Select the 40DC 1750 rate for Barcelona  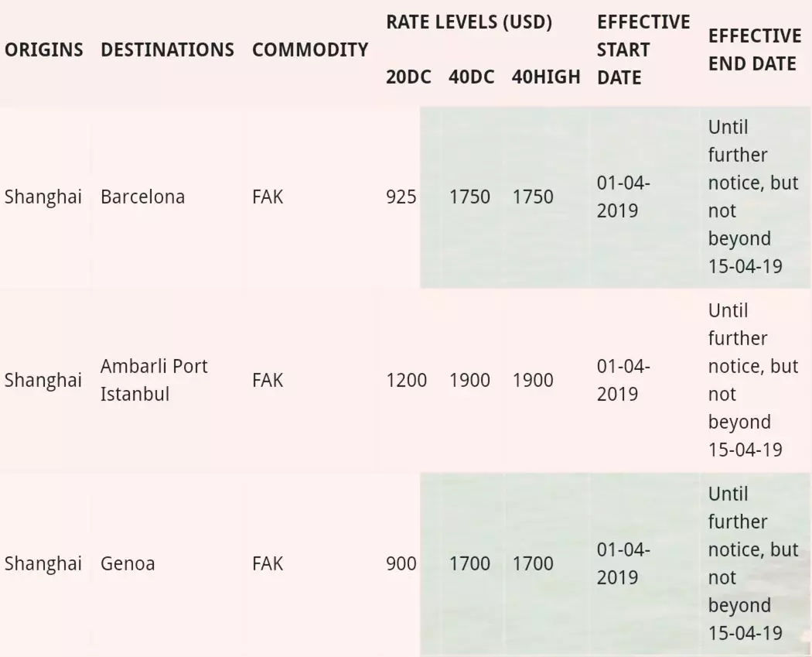[x=469, y=197]
